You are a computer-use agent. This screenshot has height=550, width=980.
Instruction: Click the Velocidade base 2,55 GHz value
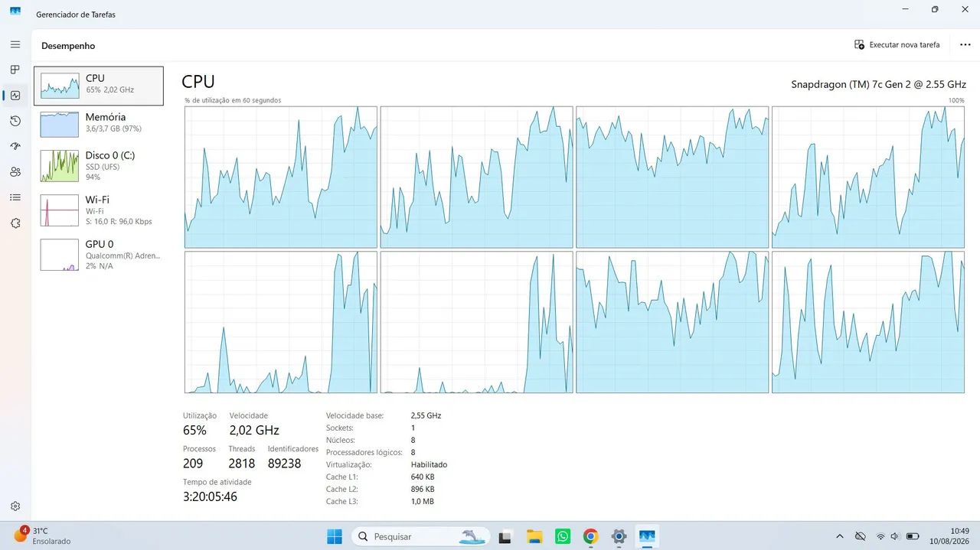(x=426, y=415)
